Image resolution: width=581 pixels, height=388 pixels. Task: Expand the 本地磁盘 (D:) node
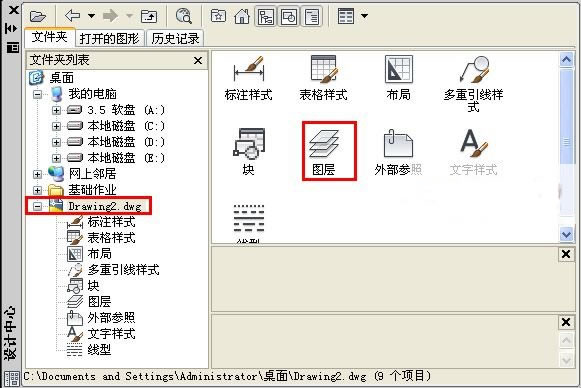(x=56, y=142)
